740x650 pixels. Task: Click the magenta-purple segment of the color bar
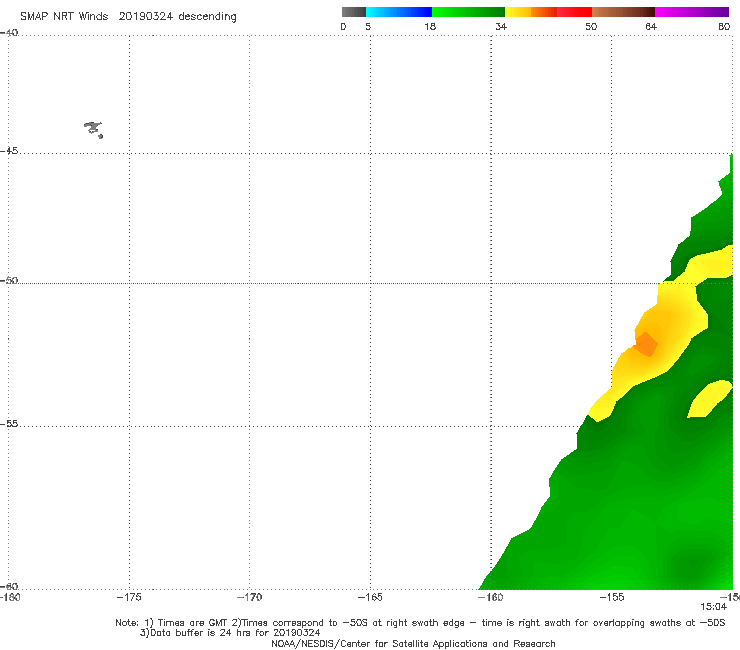point(692,12)
